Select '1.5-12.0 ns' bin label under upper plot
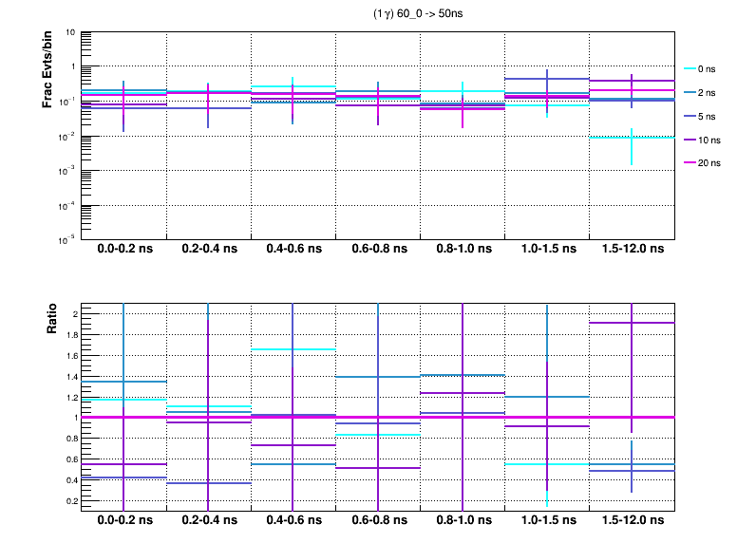 tap(633, 250)
